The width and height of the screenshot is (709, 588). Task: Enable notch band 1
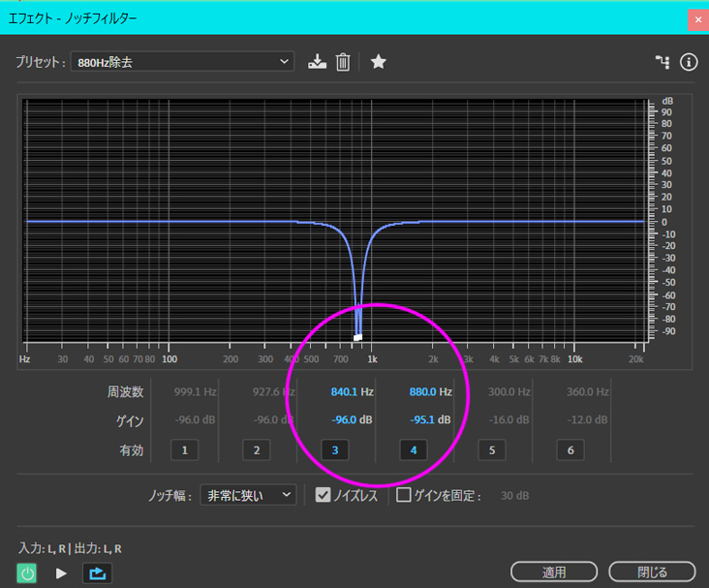[184, 450]
